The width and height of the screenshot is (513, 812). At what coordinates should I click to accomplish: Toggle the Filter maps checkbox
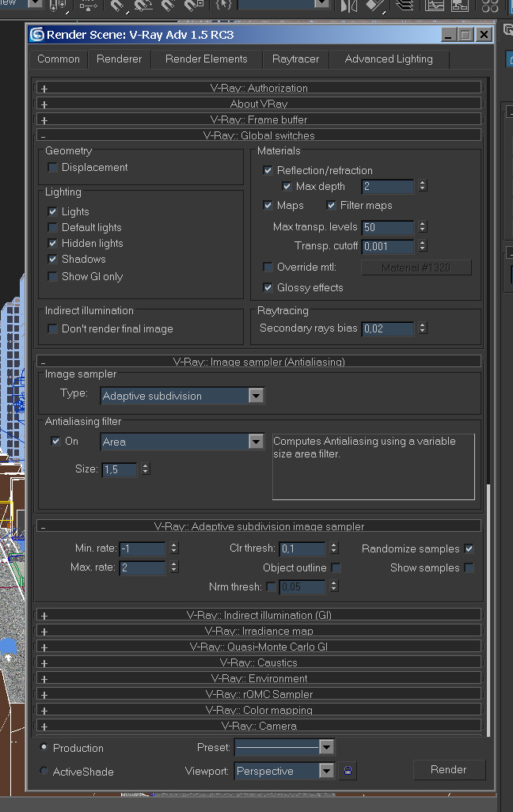pos(331,205)
